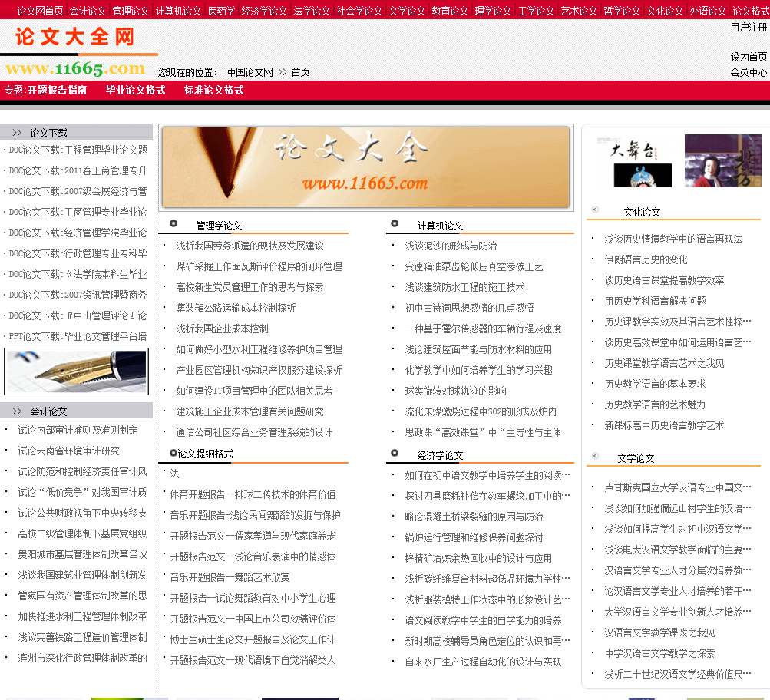The image size is (770, 700).
Task: Click the arrows icon beside 会计论文 sidebar heading
Action: [x=17, y=411]
